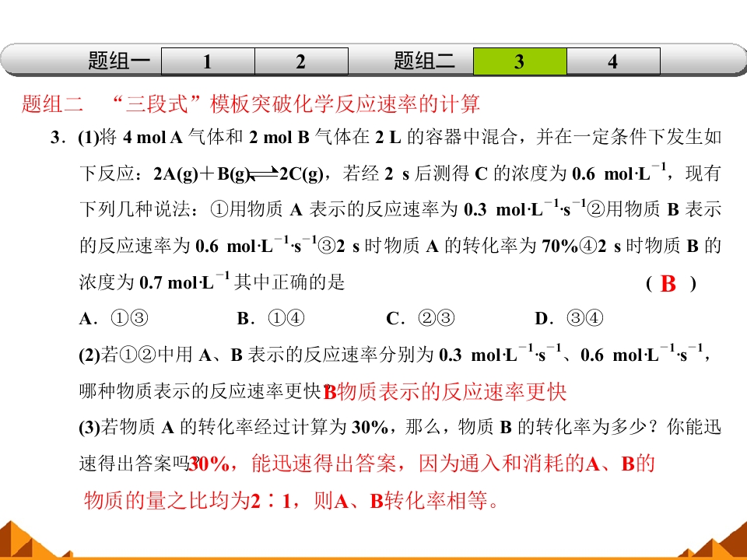Click the red 30% answer line
The height and width of the screenshot is (560, 747).
point(422,464)
